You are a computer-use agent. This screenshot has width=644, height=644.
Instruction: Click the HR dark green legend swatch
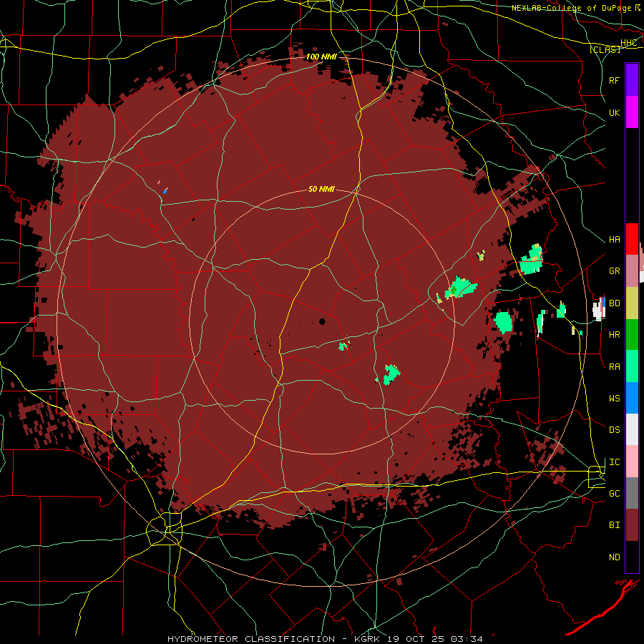(632, 335)
